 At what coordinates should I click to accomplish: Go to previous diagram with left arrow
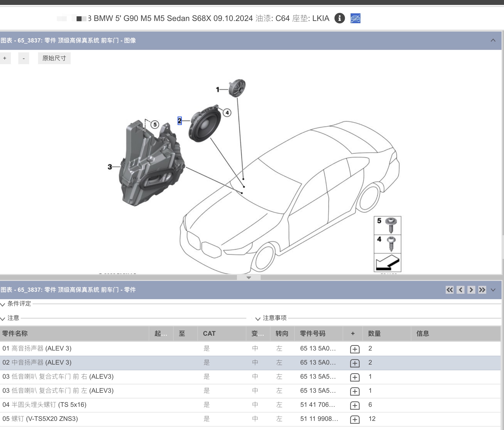pyautogui.click(x=461, y=290)
